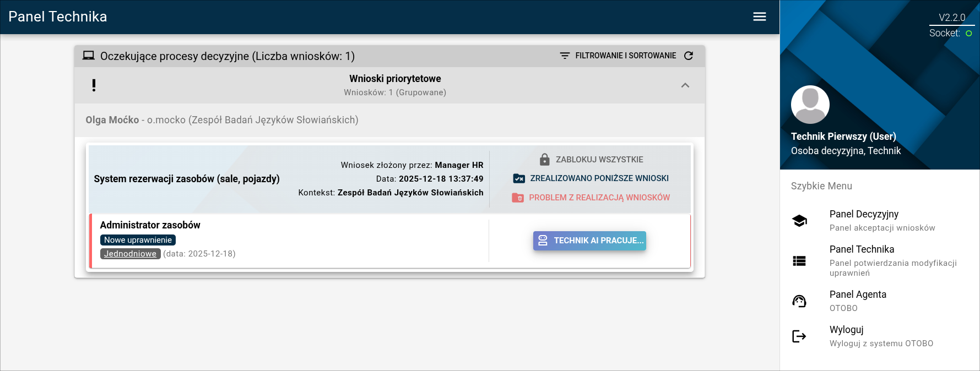Click the laptop icon next to Oczekujące procesy

pyautogui.click(x=88, y=56)
